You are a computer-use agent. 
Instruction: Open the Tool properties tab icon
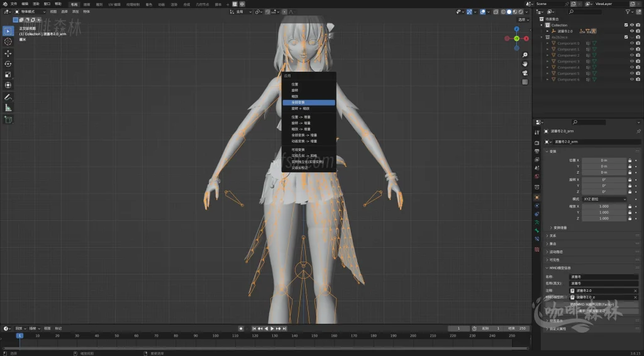[537, 133]
